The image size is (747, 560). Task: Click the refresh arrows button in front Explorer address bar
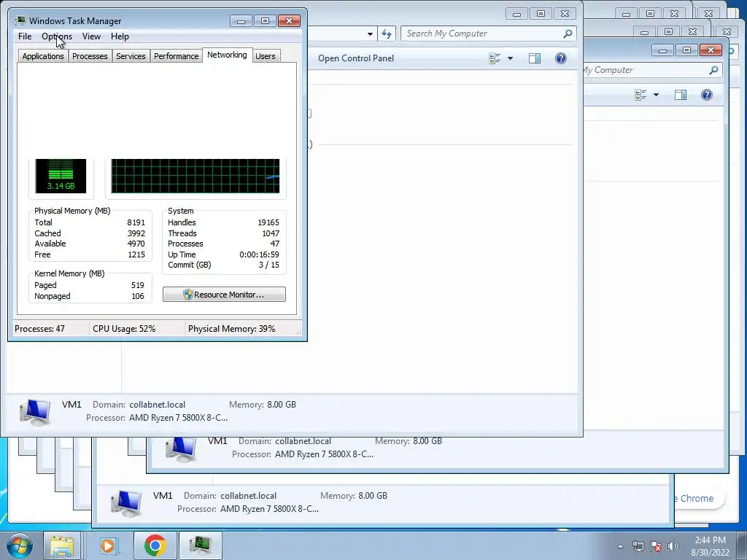point(387,34)
